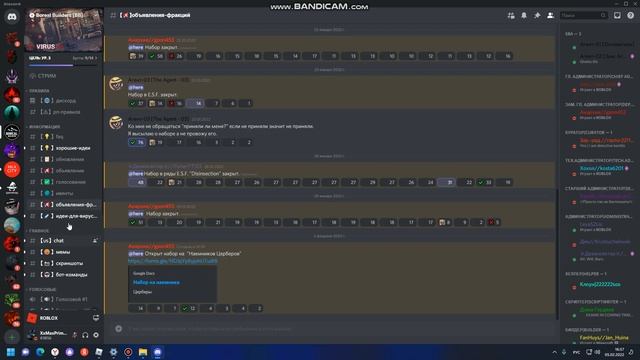Open the Windows Start menu

click(11, 352)
